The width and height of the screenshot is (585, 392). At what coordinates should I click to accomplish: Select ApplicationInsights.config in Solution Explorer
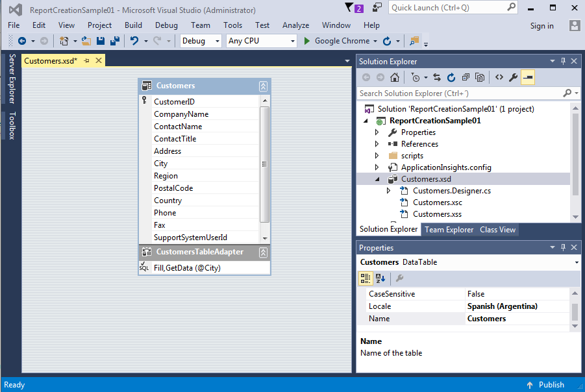pos(446,167)
